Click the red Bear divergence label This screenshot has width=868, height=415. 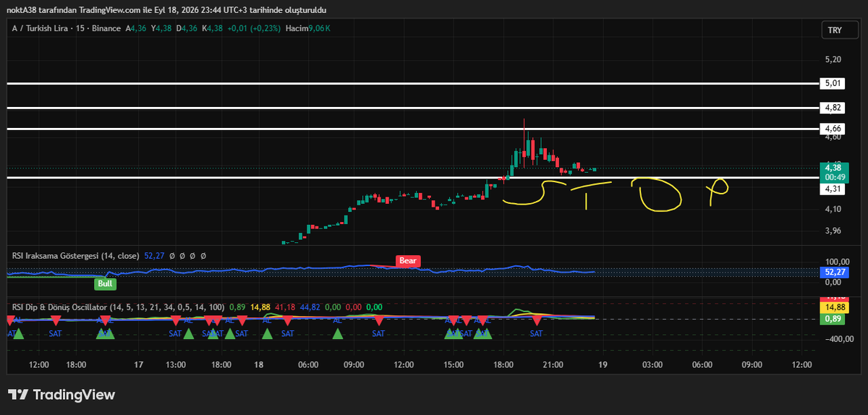(x=407, y=260)
